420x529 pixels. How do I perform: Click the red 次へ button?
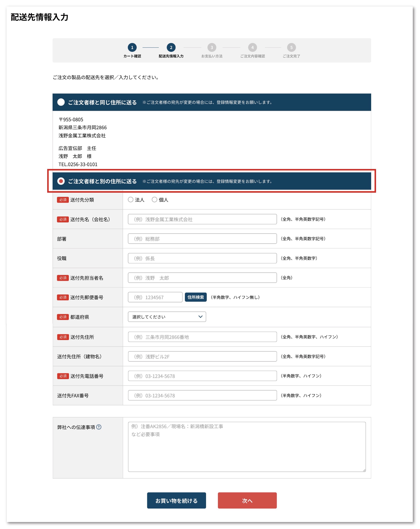click(247, 501)
